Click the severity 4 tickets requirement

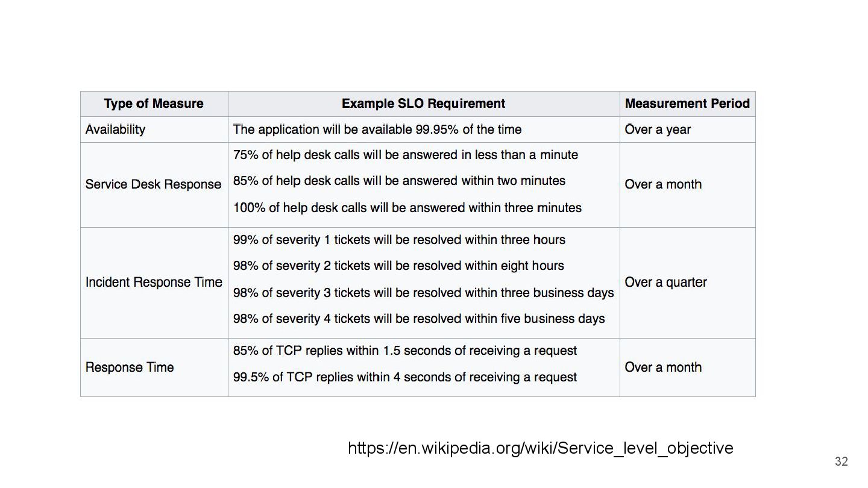(419, 319)
